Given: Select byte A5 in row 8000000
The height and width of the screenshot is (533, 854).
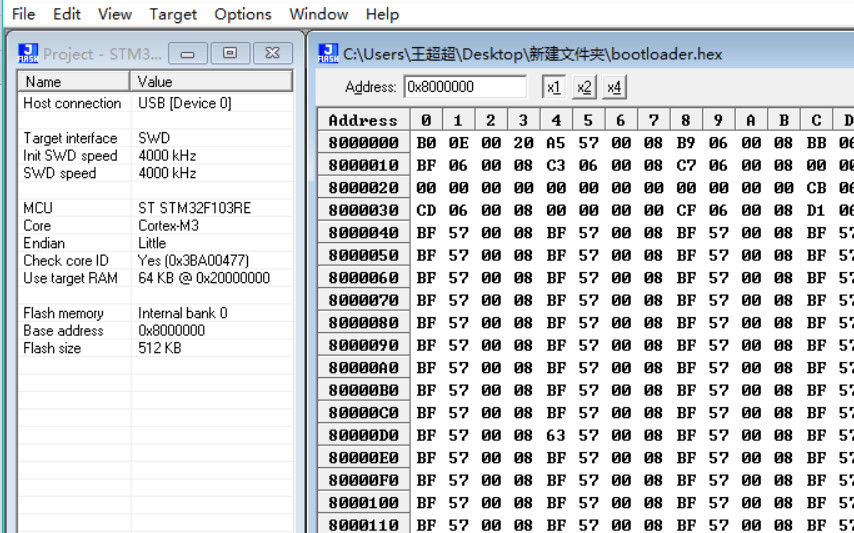Looking at the screenshot, I should pyautogui.click(x=556, y=143).
